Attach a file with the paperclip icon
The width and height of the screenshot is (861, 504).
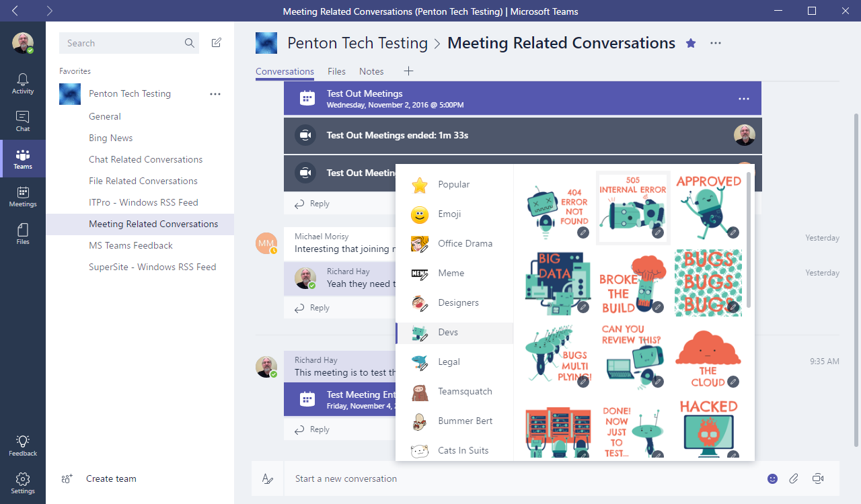tap(794, 478)
